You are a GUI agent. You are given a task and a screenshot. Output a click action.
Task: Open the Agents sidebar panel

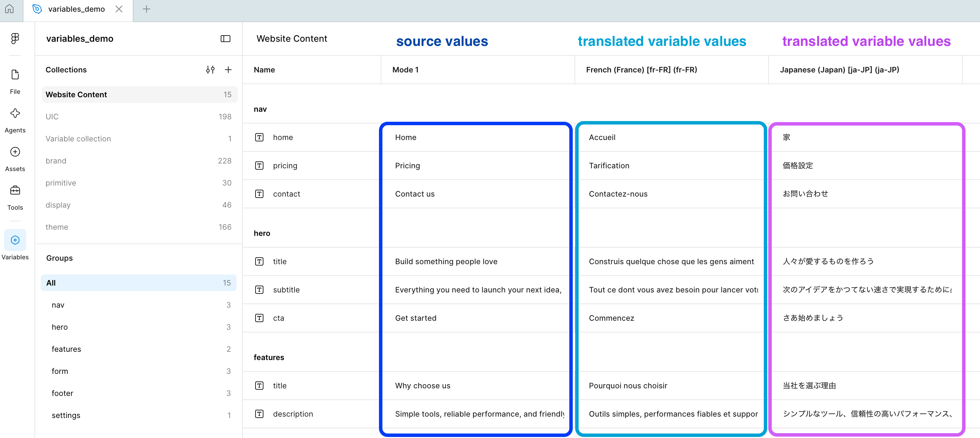[x=15, y=120]
